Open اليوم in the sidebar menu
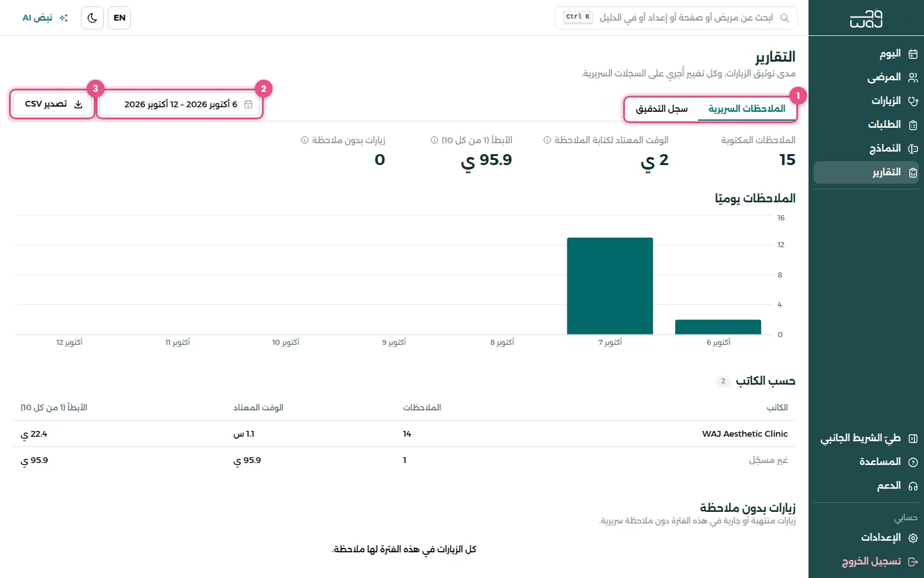The image size is (924, 578). [866, 54]
